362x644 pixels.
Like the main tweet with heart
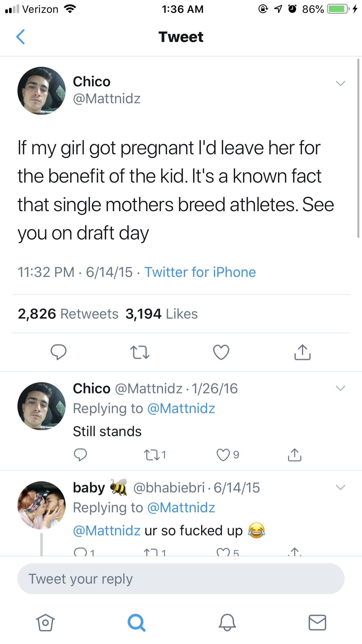(221, 352)
